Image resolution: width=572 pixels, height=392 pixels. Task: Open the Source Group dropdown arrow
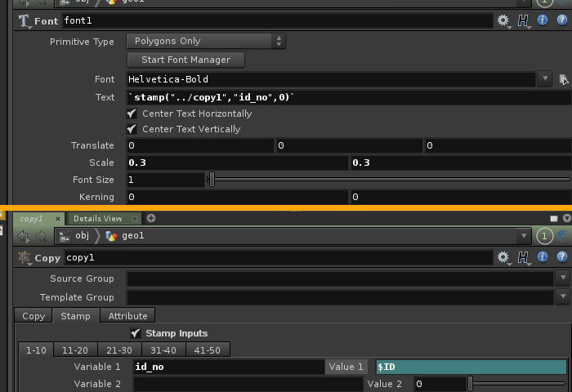[x=562, y=278]
